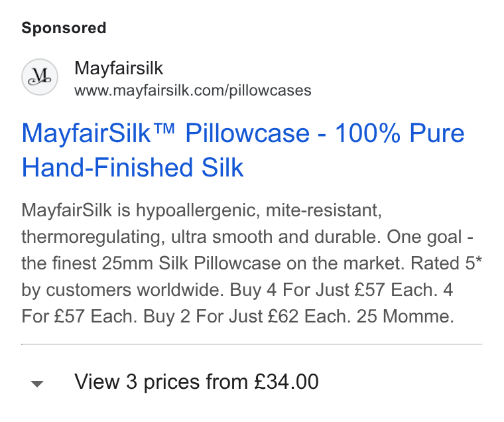Click the word 'hypoallergenic' in the ad description
The image size is (504, 422).
click(198, 211)
